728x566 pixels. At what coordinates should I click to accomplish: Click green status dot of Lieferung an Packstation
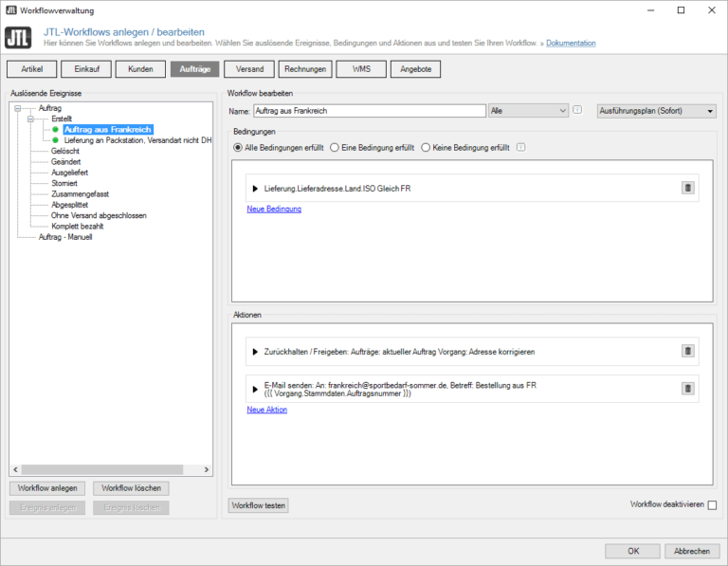point(56,140)
